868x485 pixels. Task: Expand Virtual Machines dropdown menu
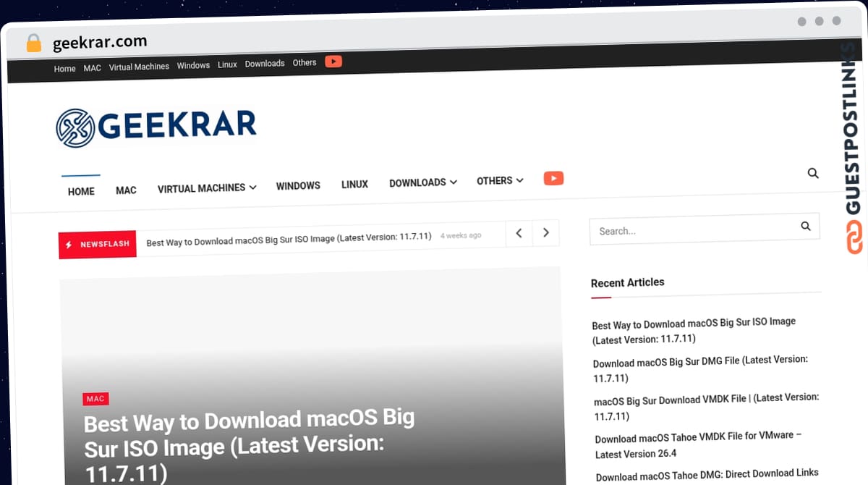click(207, 187)
